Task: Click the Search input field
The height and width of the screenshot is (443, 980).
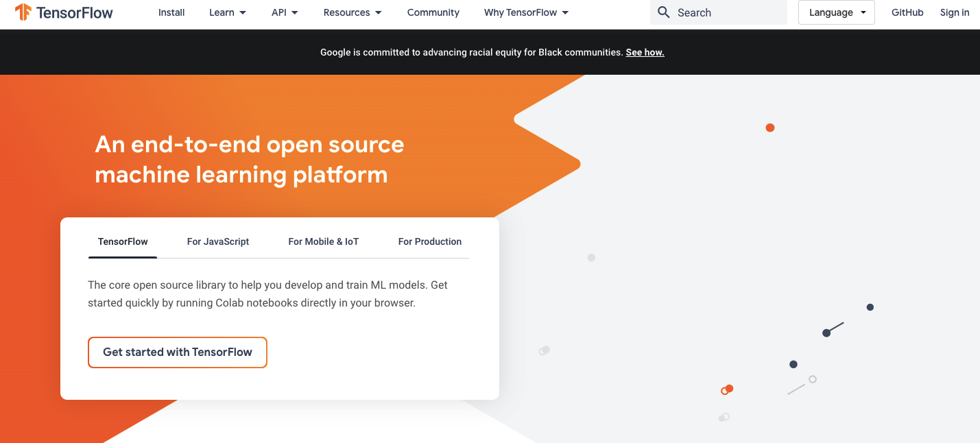Action: coord(719,12)
